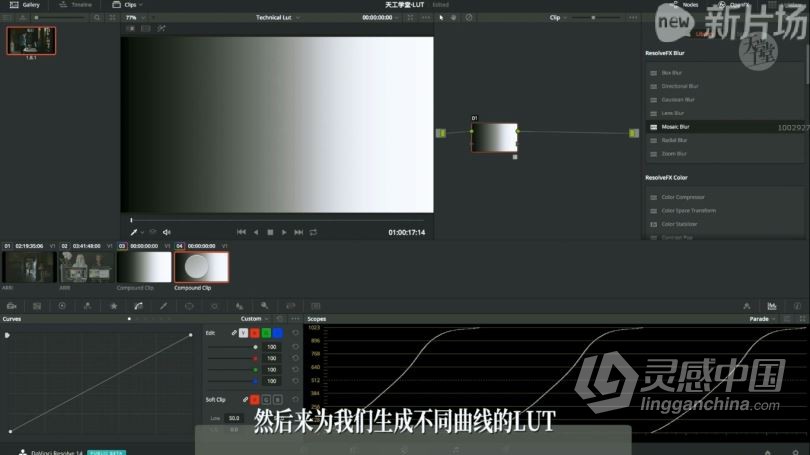
Task: Toggle the Soft Clip link icon
Action: pyautogui.click(x=245, y=400)
